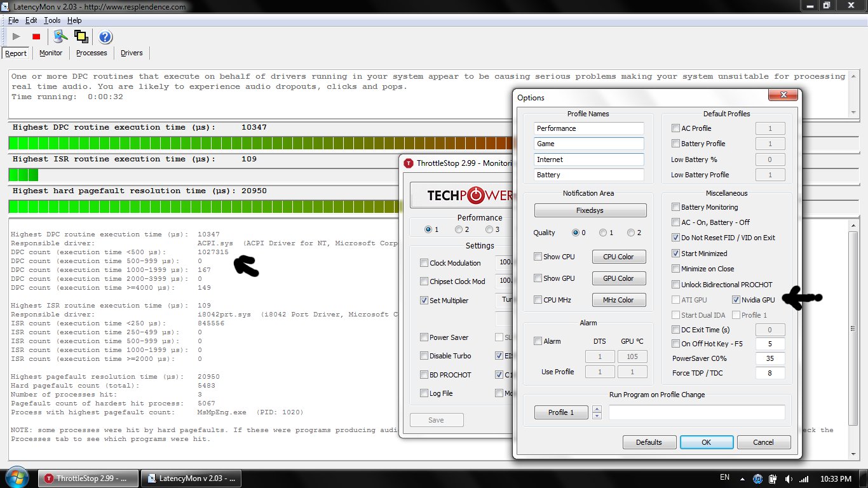Screen dimensions: 868x488
Task: Open the LatencyMon blue Help question icon
Action: [x=105, y=37]
